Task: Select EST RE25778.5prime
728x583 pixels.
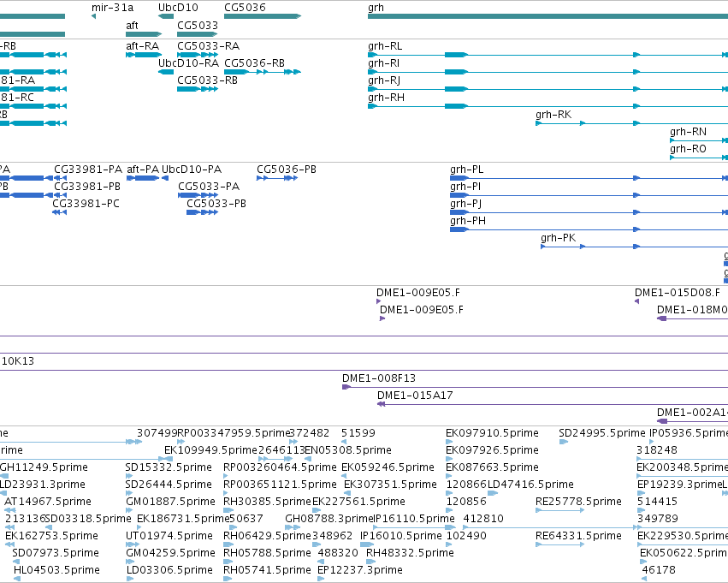Action: click(x=578, y=503)
